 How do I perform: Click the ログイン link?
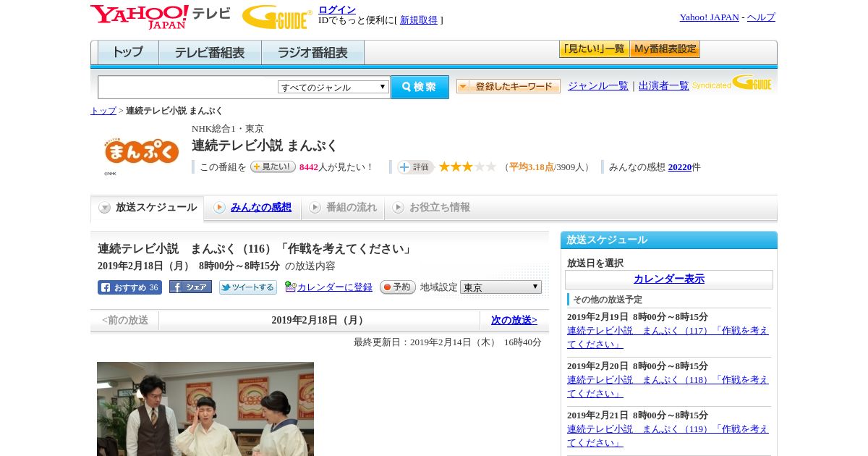click(x=337, y=9)
